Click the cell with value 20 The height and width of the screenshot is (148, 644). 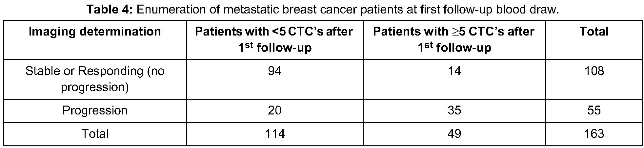coord(274,110)
